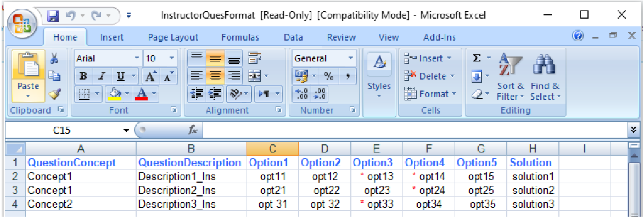Expand the Name Box dropdown arrow
Viewport: 644px width, 220px height.
coord(127,131)
